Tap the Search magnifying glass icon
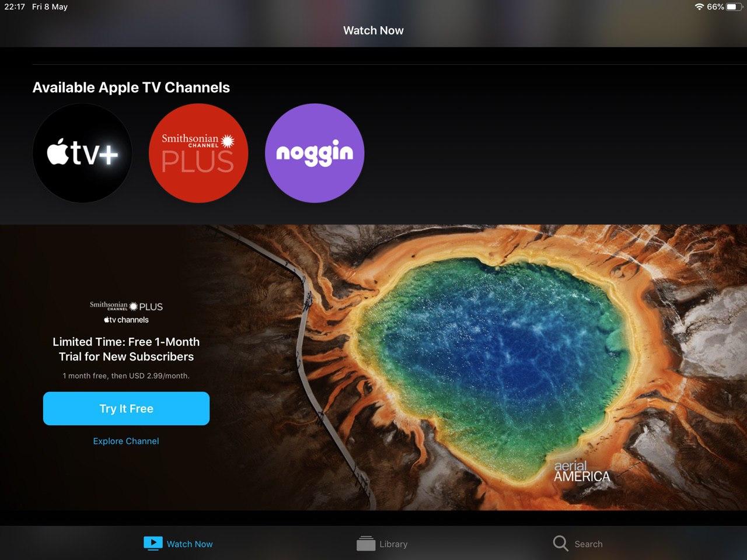Viewport: 747px width, 560px height. [560, 544]
